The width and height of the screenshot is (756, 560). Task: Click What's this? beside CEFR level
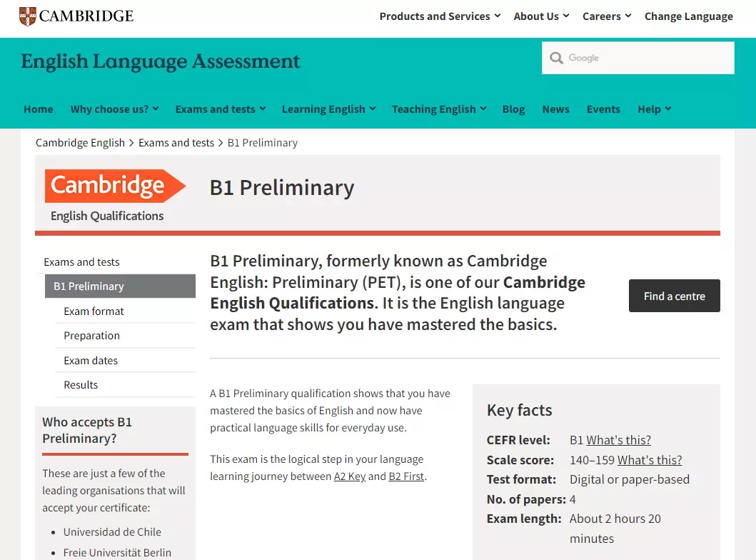[x=618, y=440]
